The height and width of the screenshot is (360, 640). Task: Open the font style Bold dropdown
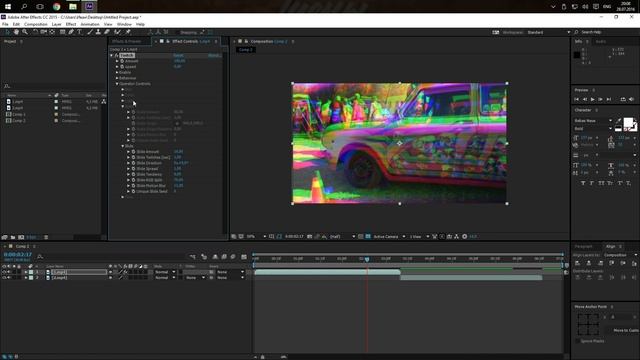(x=593, y=129)
